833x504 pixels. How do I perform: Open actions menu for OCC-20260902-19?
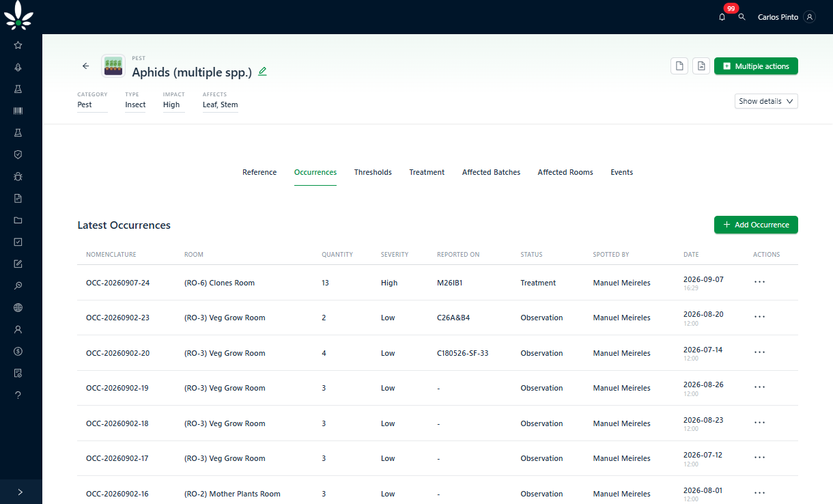coord(759,388)
